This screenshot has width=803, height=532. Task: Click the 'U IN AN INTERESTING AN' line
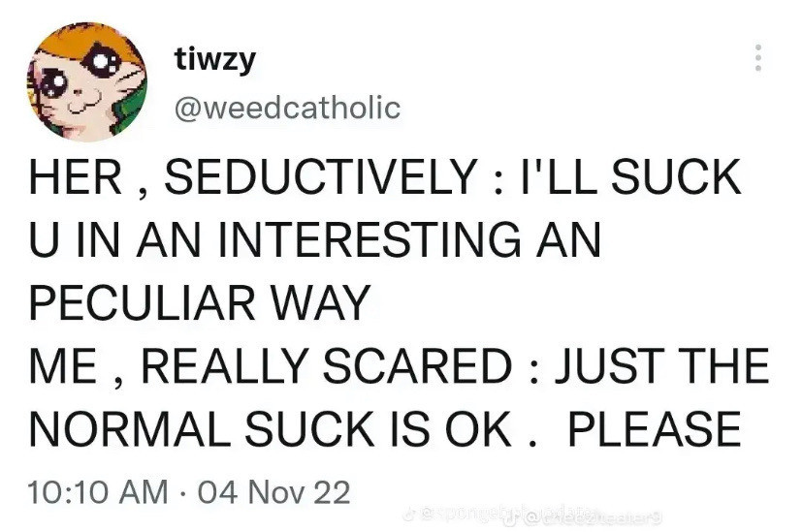tap(315, 240)
